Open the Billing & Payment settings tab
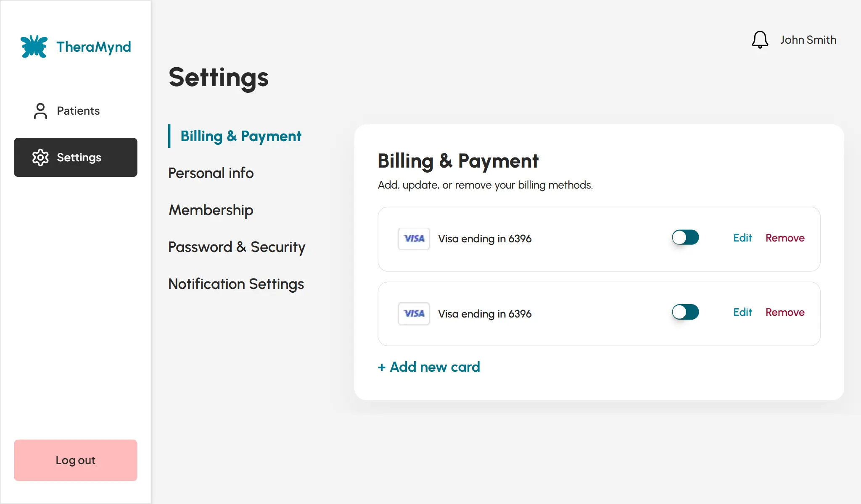 coord(240,136)
